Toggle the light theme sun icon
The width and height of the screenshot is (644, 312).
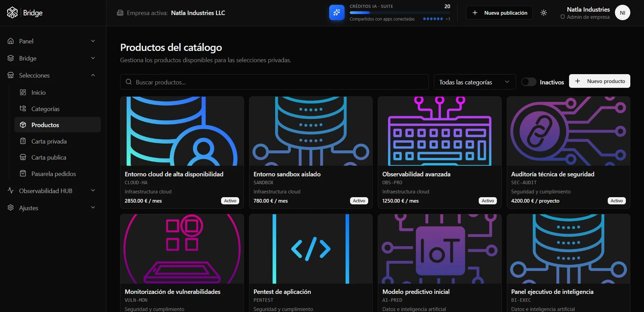click(544, 13)
